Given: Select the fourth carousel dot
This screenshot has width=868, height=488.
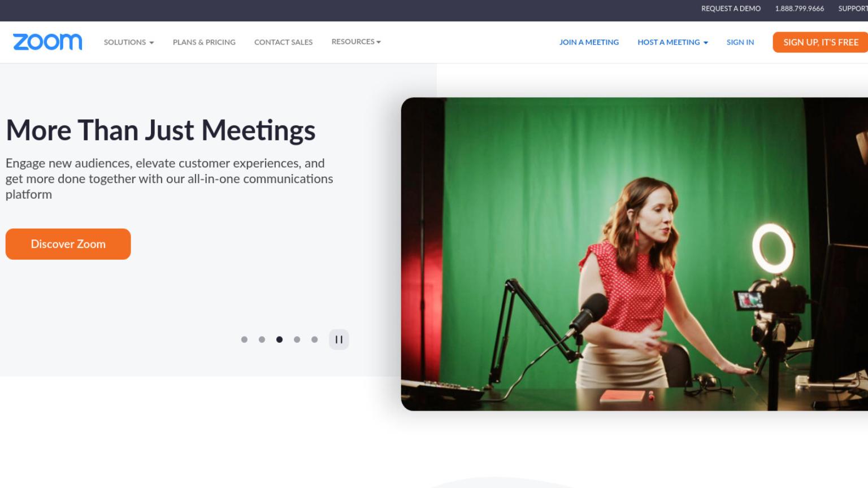Looking at the screenshot, I should 297,339.
